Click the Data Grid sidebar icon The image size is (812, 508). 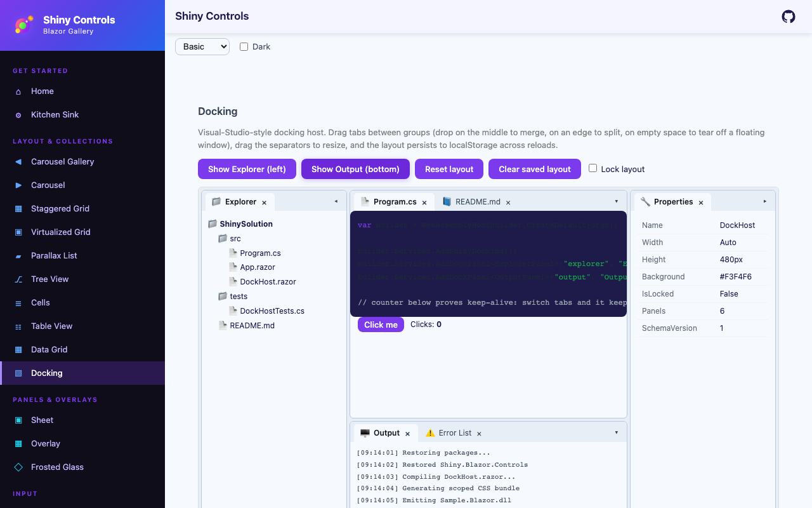click(x=18, y=350)
